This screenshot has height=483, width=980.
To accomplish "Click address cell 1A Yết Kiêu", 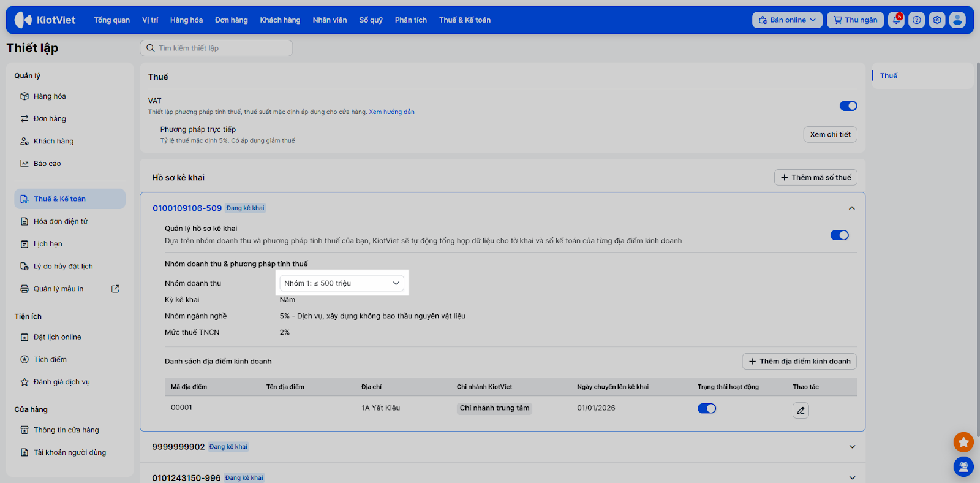I will 380,408.
